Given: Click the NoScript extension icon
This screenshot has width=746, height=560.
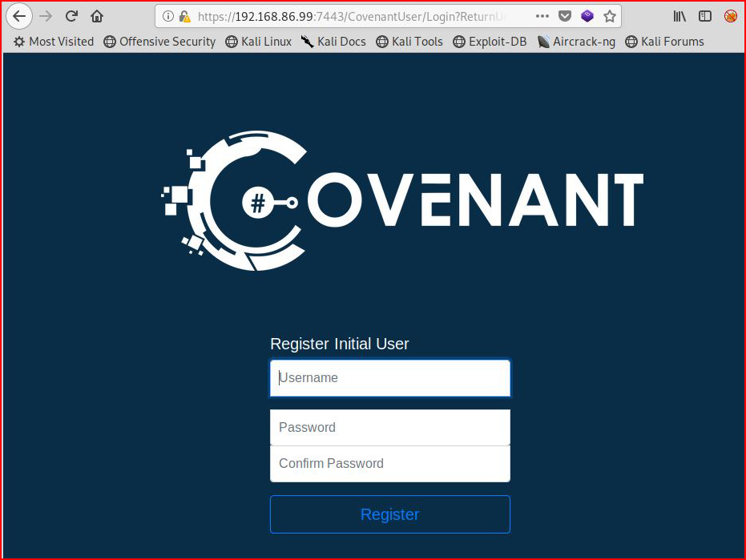Looking at the screenshot, I should [x=730, y=16].
